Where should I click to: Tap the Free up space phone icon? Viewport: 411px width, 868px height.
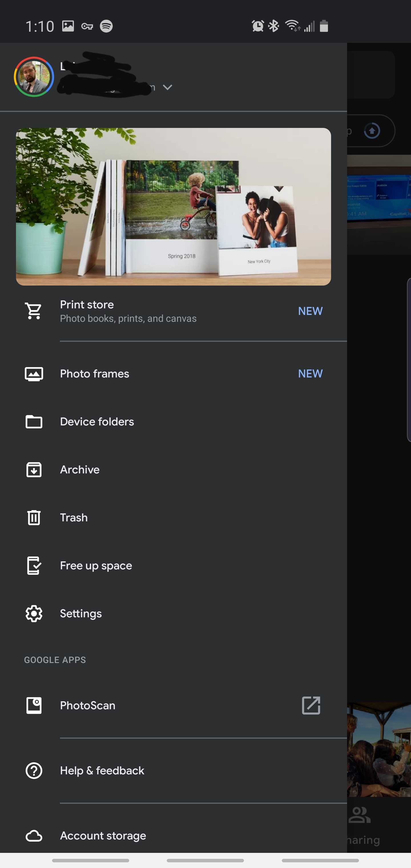[x=34, y=565]
